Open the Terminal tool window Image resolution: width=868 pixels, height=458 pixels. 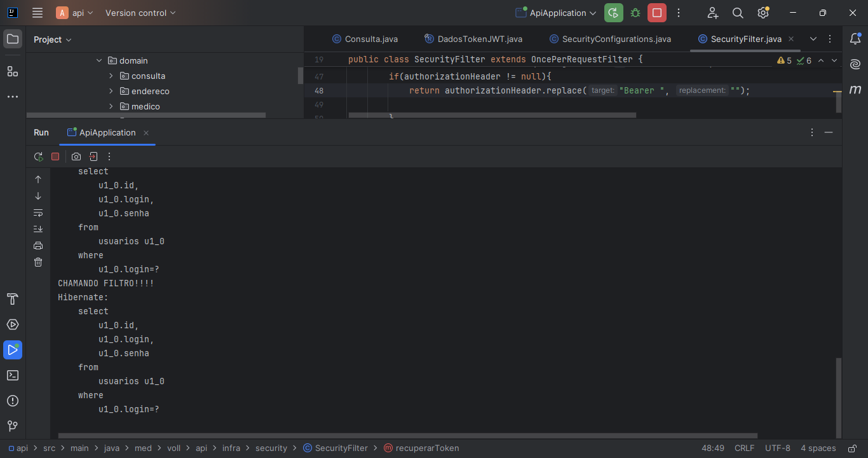pyautogui.click(x=13, y=375)
